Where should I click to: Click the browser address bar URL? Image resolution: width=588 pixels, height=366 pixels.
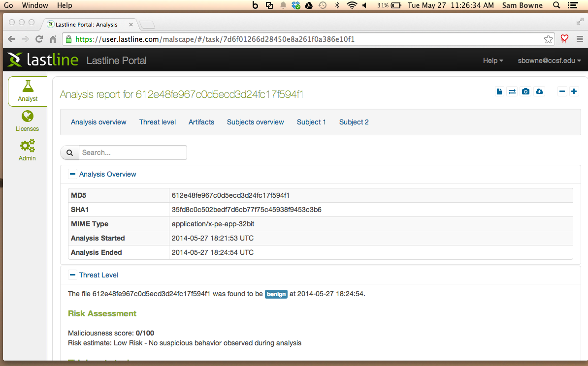pyautogui.click(x=215, y=39)
